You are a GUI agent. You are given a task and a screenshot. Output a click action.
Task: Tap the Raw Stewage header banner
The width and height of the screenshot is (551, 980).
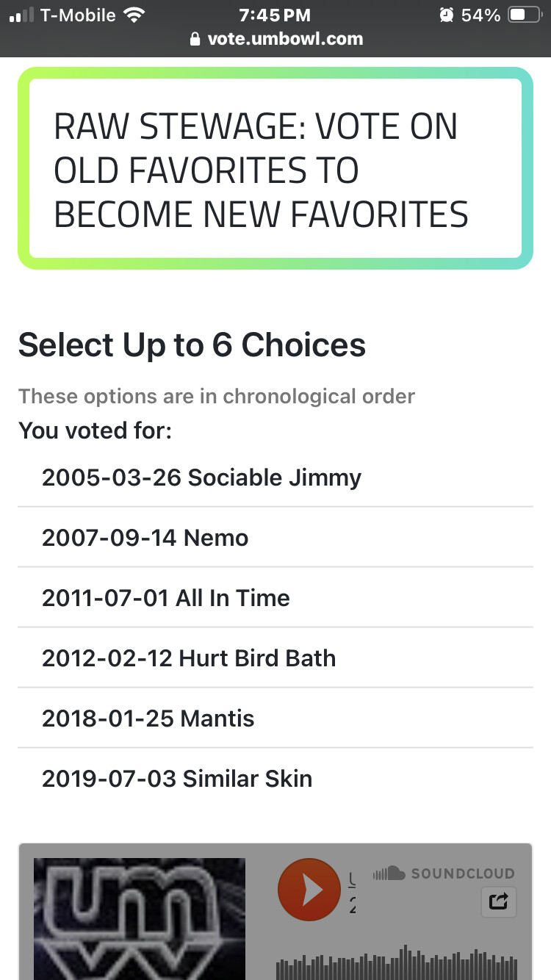click(x=275, y=169)
